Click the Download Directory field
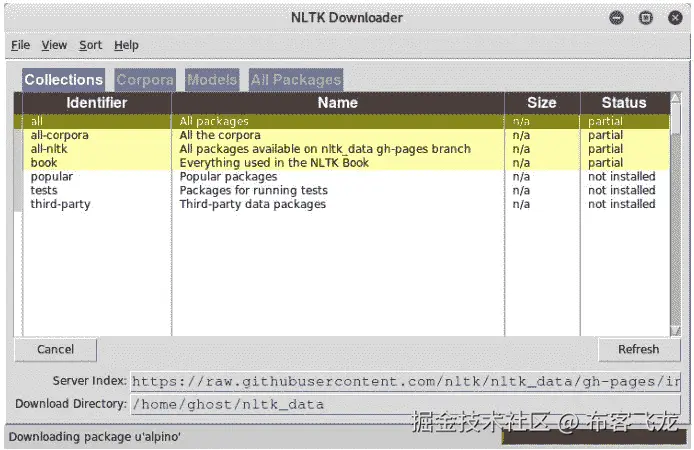 (x=405, y=404)
